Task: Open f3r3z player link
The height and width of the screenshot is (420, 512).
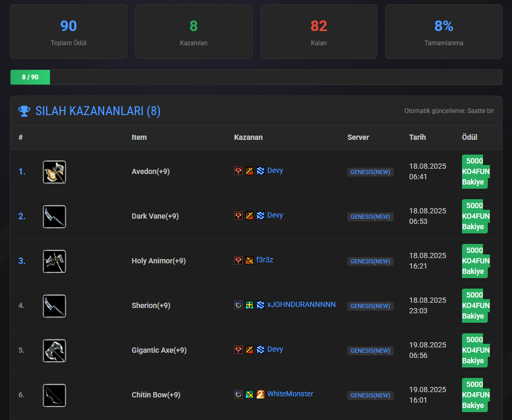Action: click(x=265, y=260)
